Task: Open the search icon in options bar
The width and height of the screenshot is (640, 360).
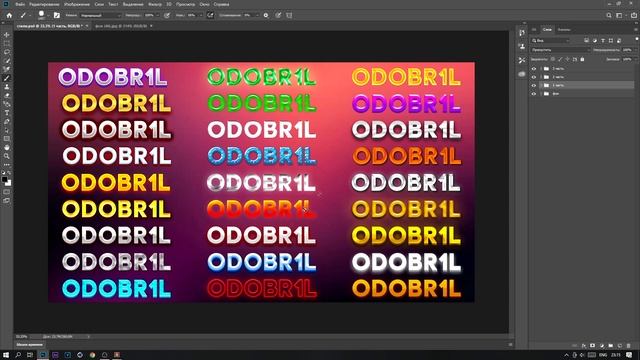Action: pos(609,15)
